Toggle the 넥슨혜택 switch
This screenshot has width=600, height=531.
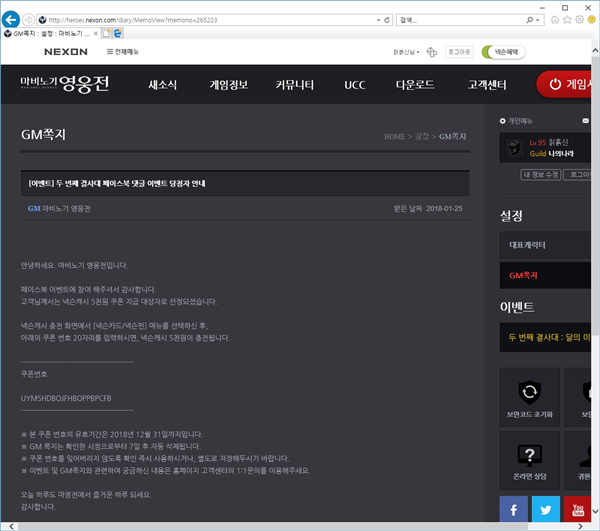(x=503, y=52)
